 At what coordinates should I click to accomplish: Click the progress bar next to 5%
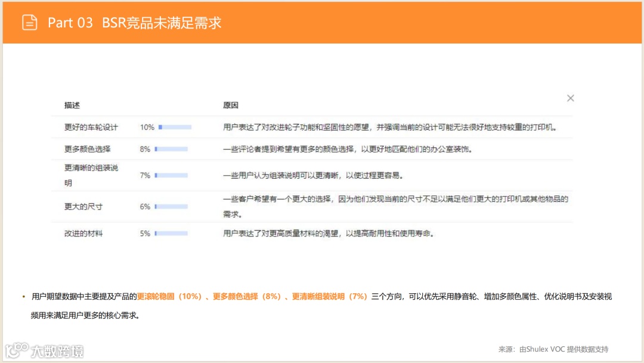[x=171, y=233]
